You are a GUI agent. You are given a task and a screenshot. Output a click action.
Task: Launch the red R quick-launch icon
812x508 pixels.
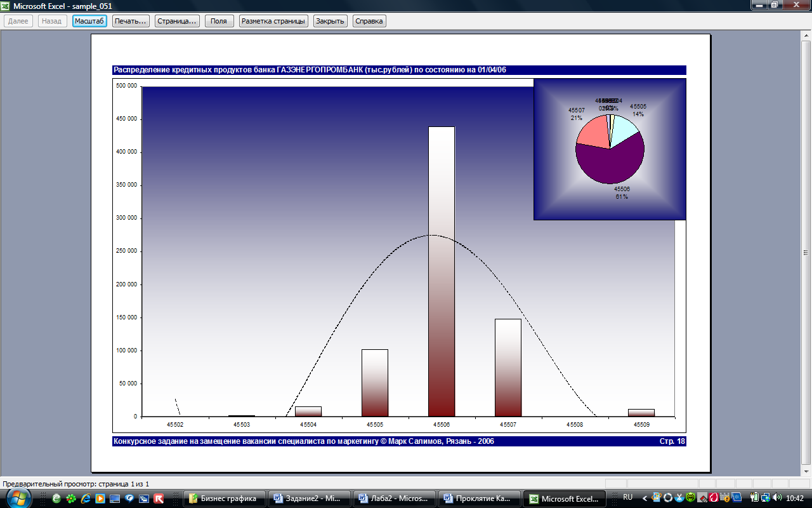[159, 498]
